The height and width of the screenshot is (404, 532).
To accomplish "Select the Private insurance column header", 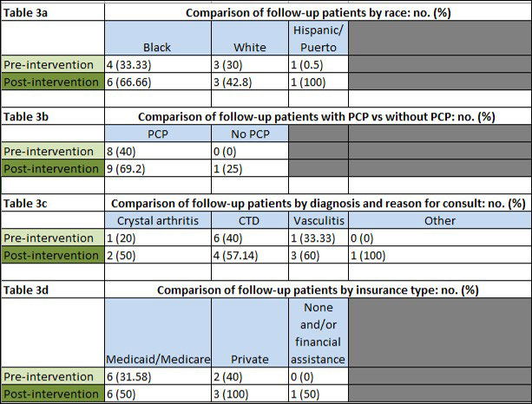I will click(x=249, y=357).
